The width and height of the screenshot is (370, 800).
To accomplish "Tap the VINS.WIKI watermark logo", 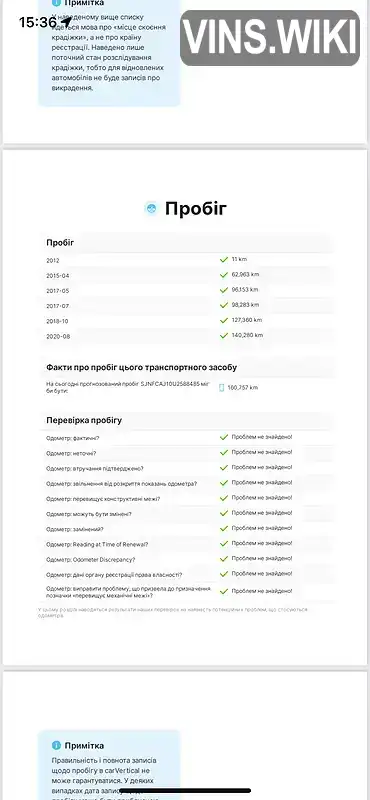I will point(270,38).
